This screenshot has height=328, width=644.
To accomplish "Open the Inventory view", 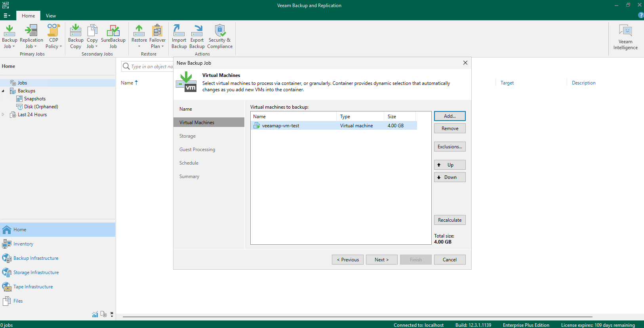I will click(58, 244).
